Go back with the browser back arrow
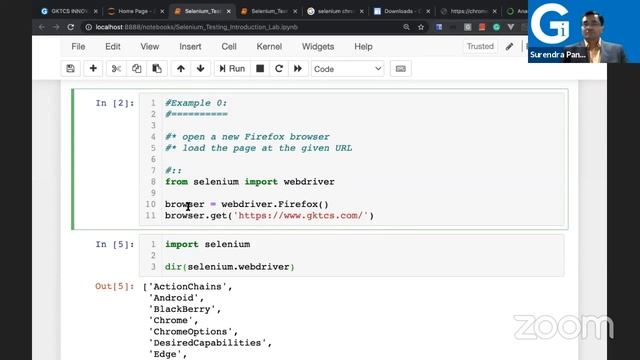 (x=42, y=27)
